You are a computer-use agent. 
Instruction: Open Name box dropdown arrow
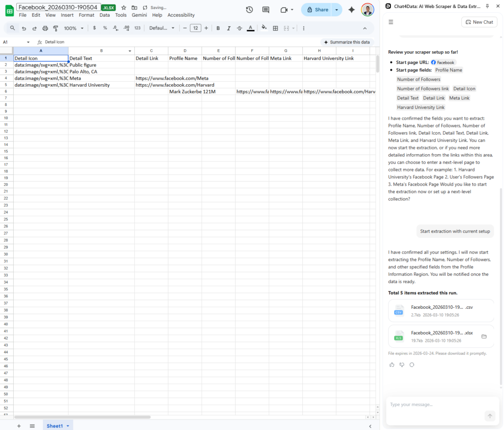28,42
